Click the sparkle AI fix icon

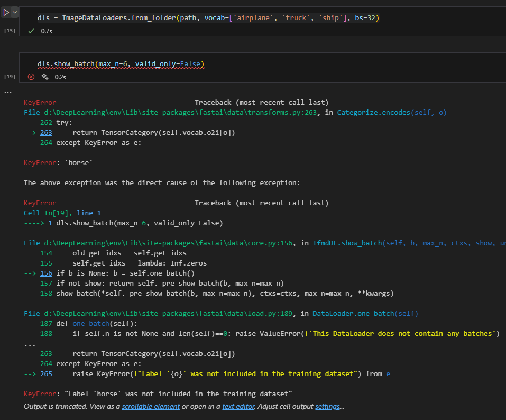pos(44,77)
